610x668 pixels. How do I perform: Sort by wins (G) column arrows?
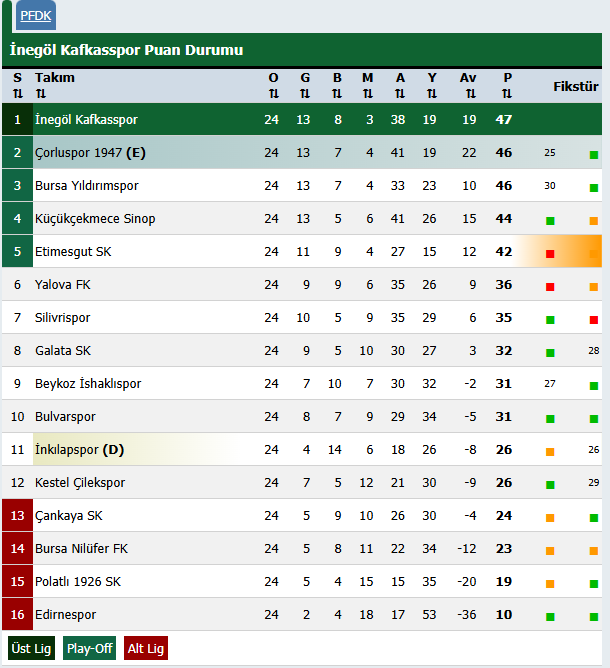[x=305, y=94]
